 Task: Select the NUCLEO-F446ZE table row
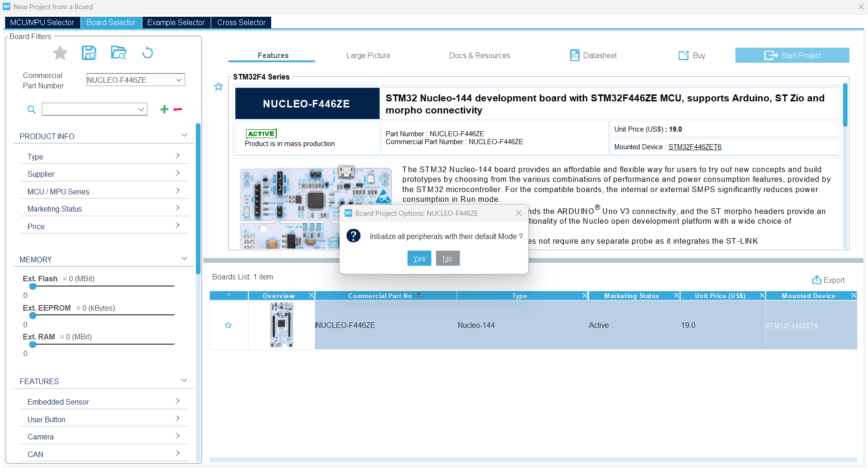click(534, 325)
